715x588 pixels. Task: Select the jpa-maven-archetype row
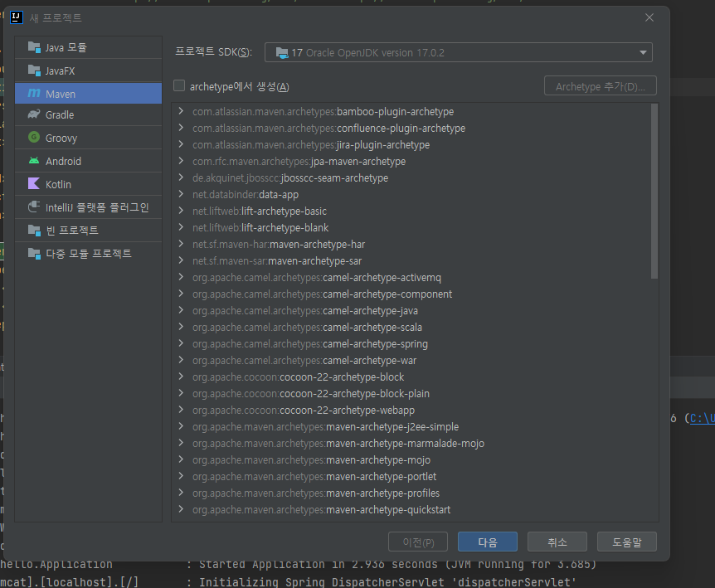299,162
